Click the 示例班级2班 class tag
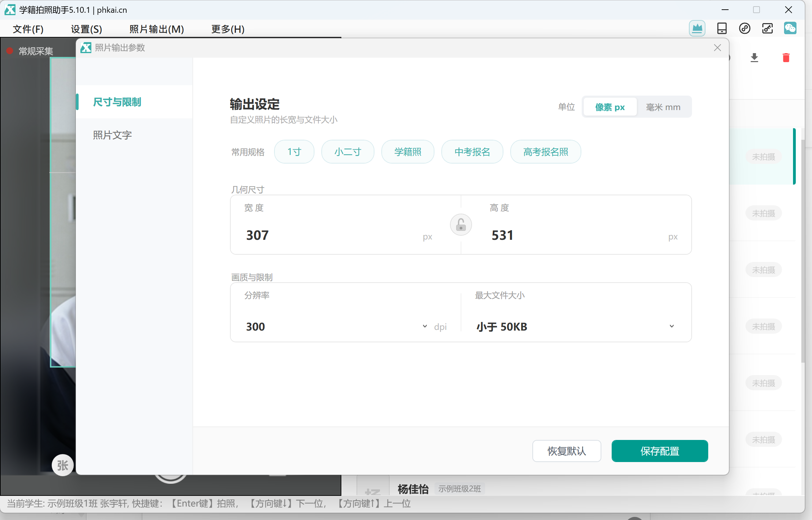Screen dimensions: 812x520 pos(459,489)
